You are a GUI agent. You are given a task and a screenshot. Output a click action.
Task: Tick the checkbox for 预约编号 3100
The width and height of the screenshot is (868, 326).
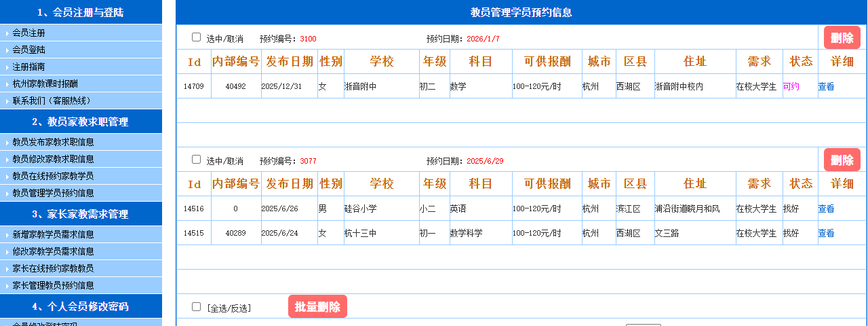coord(197,37)
